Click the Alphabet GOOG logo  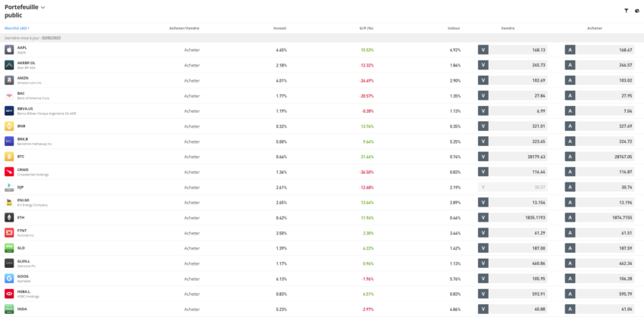tap(9, 278)
